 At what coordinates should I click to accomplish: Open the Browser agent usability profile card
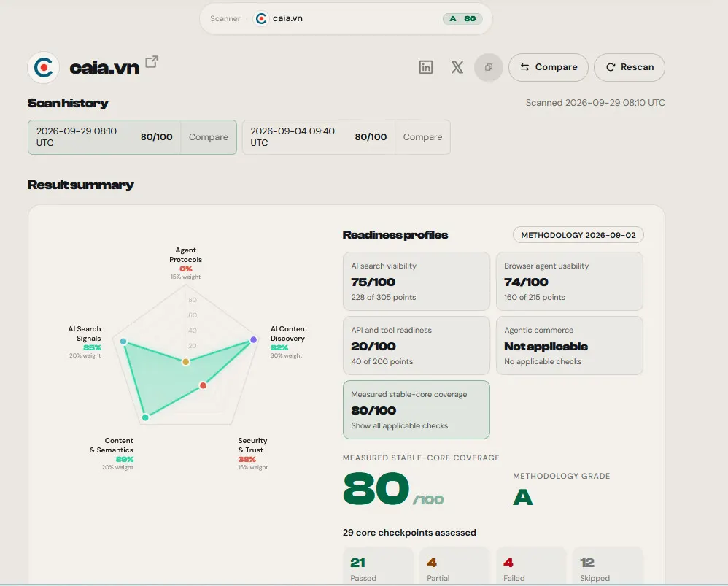point(570,282)
